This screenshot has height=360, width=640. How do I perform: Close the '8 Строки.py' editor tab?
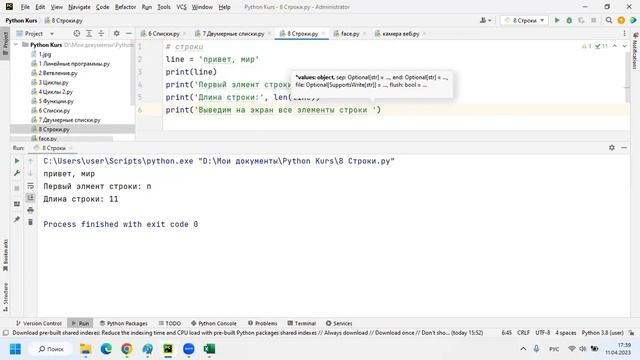tap(323, 33)
